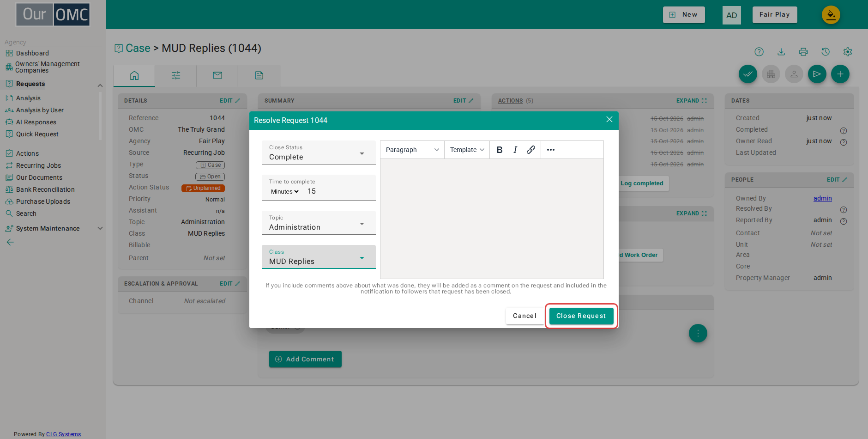Open Bank Reconciliation in the sidebar
Viewport: 868px width, 439px height.
pos(45,189)
